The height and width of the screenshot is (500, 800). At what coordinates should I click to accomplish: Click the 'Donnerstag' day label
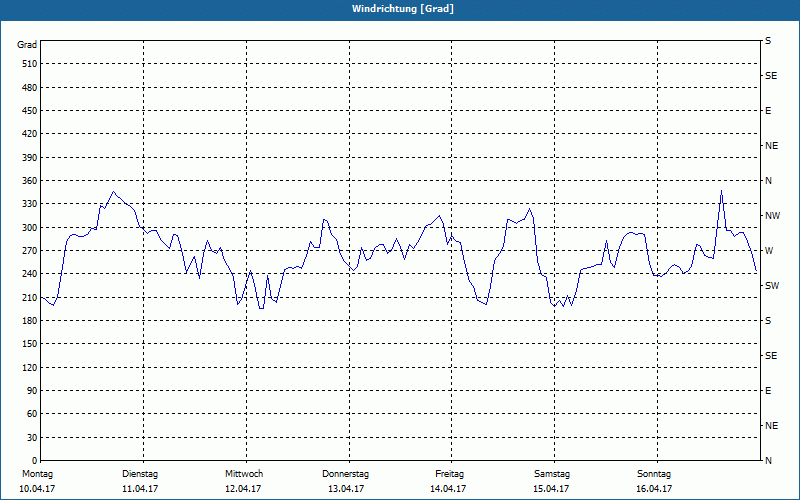tap(345, 474)
